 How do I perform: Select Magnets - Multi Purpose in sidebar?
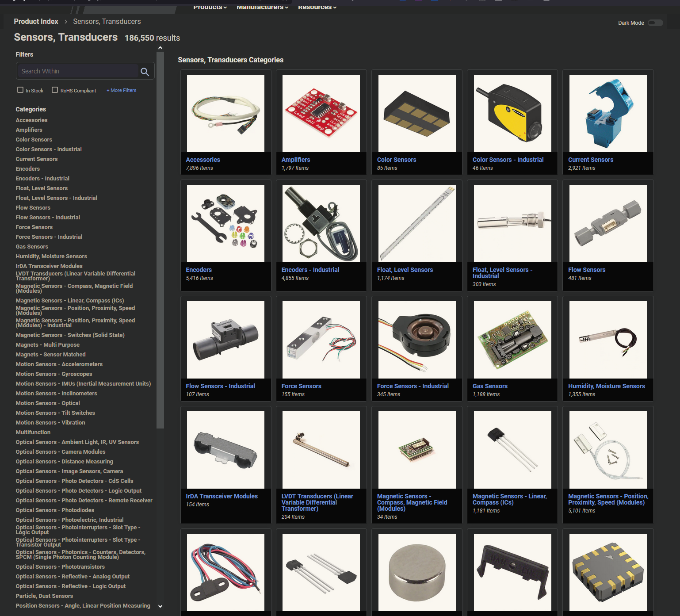(48, 345)
